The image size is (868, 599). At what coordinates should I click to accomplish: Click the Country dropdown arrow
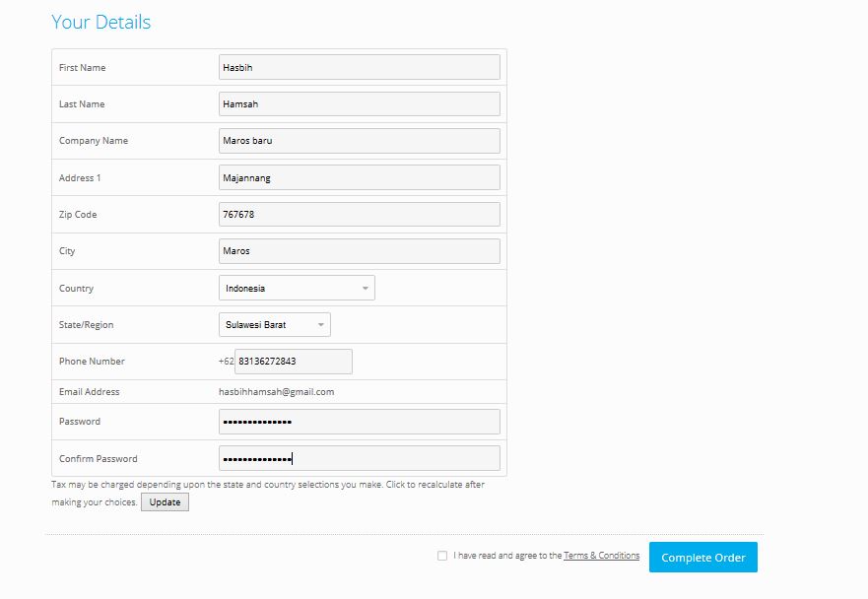pos(365,288)
